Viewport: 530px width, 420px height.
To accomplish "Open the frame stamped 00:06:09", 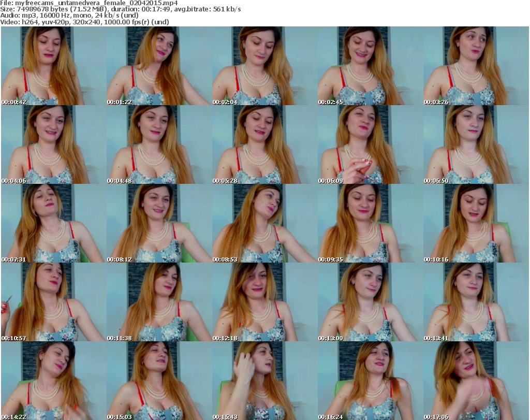I will tap(370, 144).
